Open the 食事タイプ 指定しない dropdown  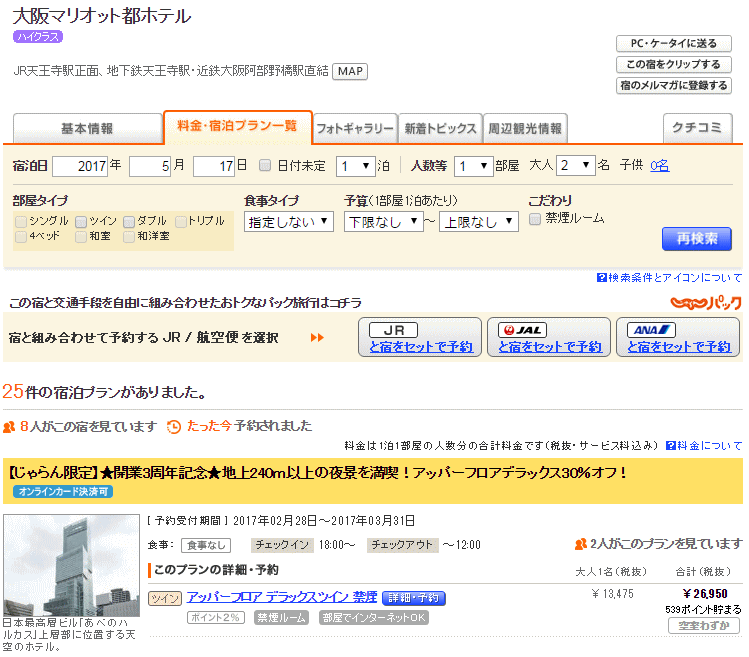pos(289,222)
